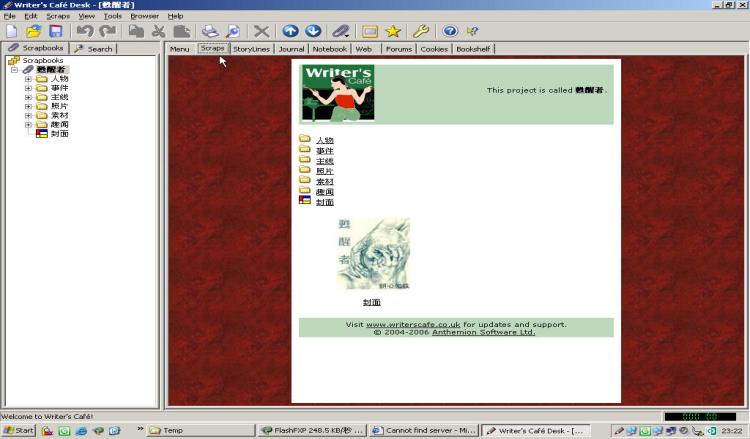The width and height of the screenshot is (750, 439).
Task: Click the blue Help question mark icon
Action: 450,32
